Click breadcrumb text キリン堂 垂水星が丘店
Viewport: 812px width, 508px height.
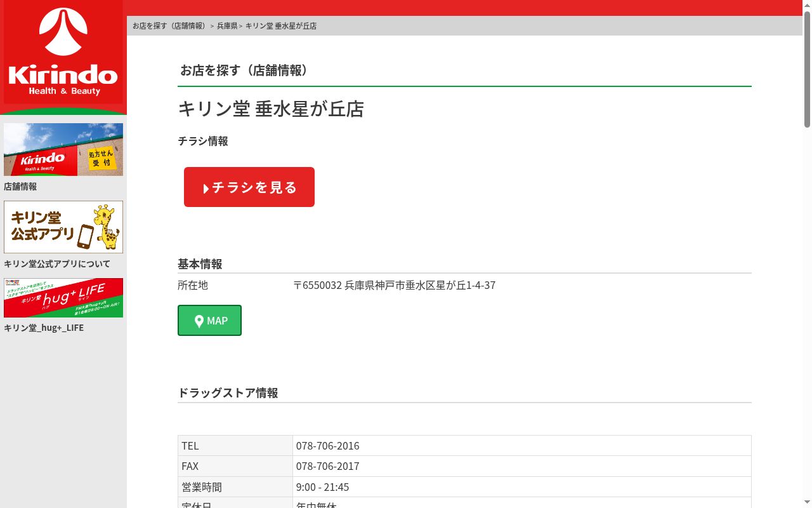click(x=281, y=26)
